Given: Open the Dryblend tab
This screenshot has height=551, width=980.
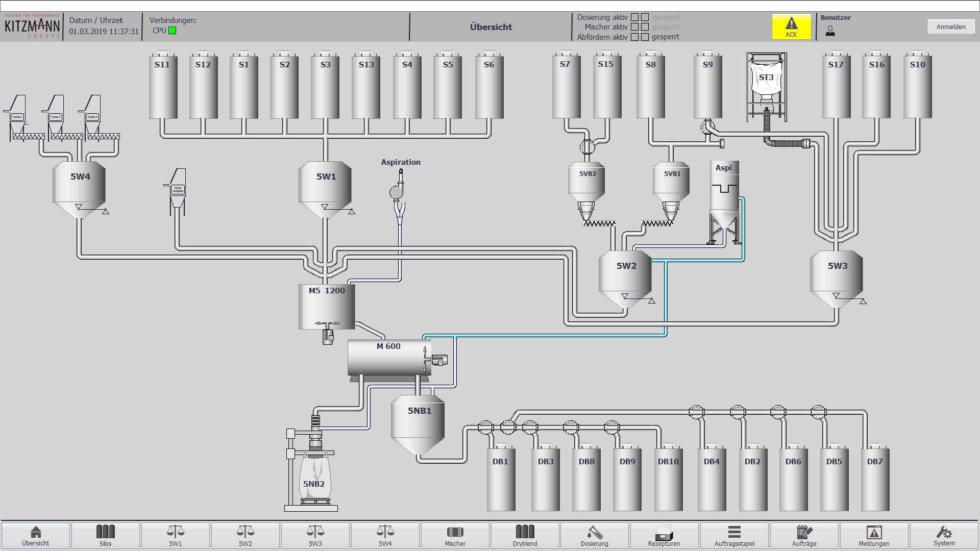Looking at the screenshot, I should (x=525, y=536).
